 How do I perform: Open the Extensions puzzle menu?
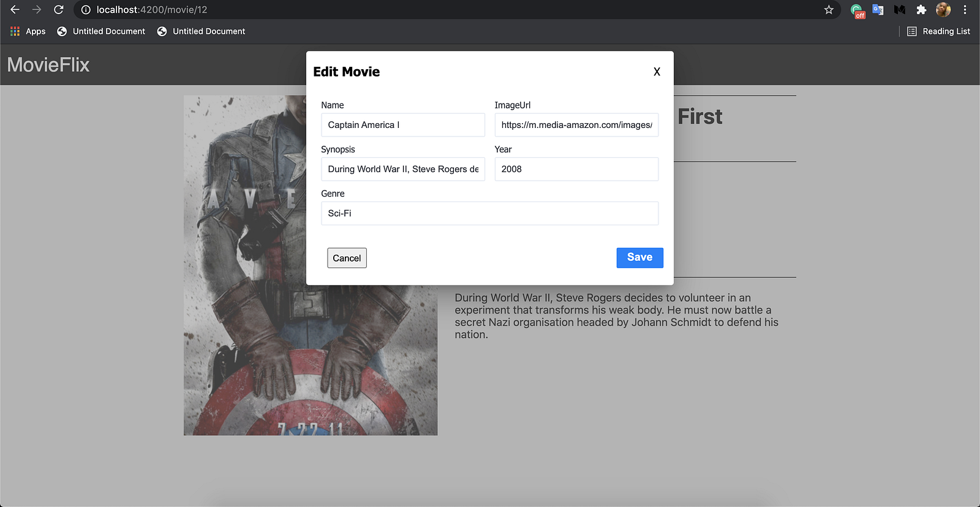coord(921,10)
